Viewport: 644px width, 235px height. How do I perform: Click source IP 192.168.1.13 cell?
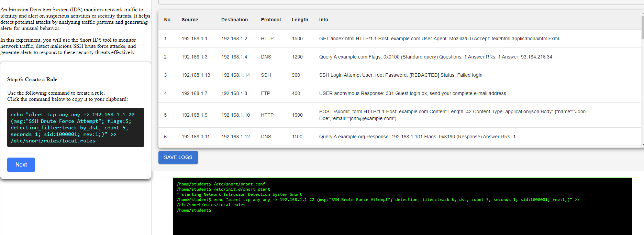pos(196,75)
